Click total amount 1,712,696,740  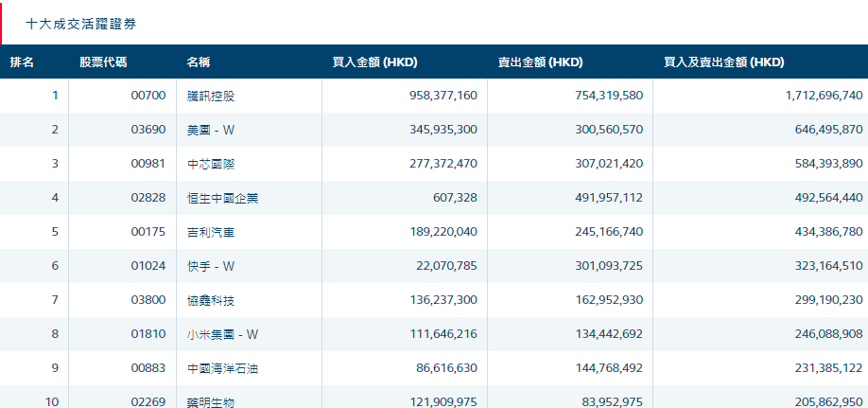[x=825, y=96]
